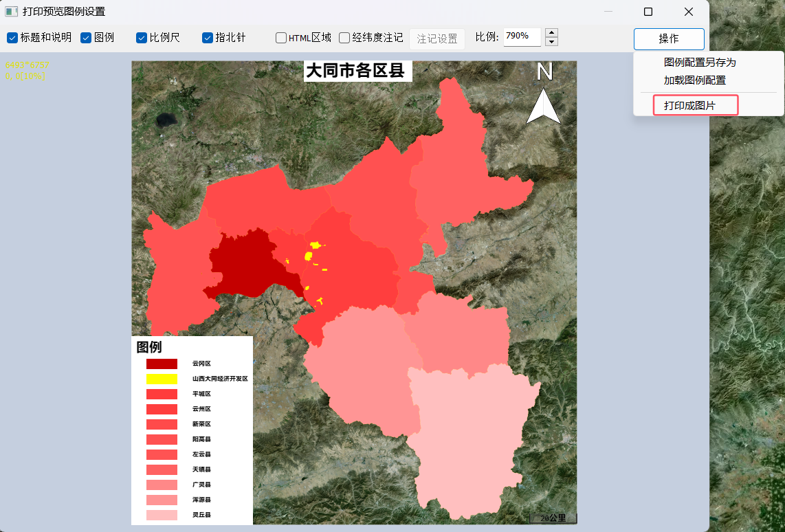
Task: Enable the 经纬度注记 checkbox
Action: [x=344, y=38]
